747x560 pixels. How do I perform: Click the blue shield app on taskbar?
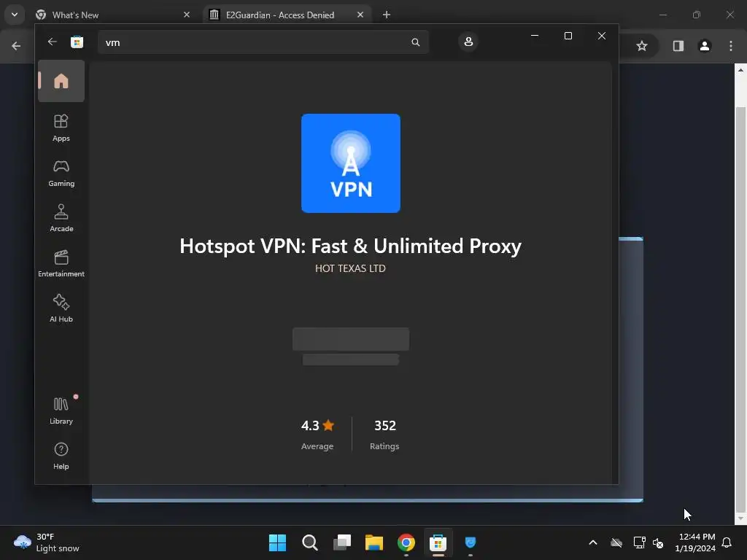(471, 542)
